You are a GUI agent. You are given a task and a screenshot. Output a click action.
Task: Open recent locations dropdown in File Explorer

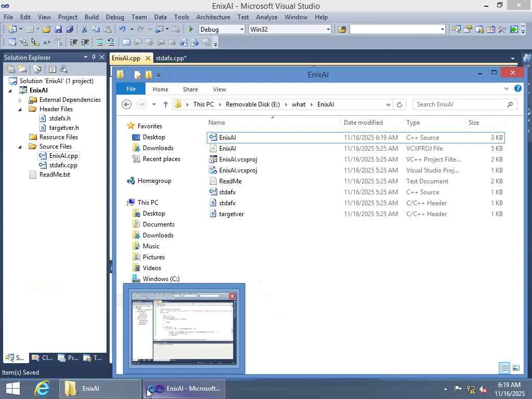pos(154,104)
